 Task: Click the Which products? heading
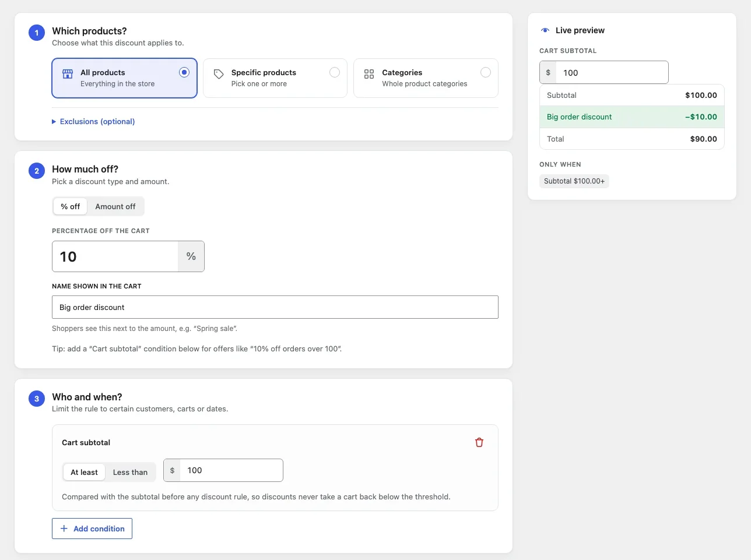[89, 31]
